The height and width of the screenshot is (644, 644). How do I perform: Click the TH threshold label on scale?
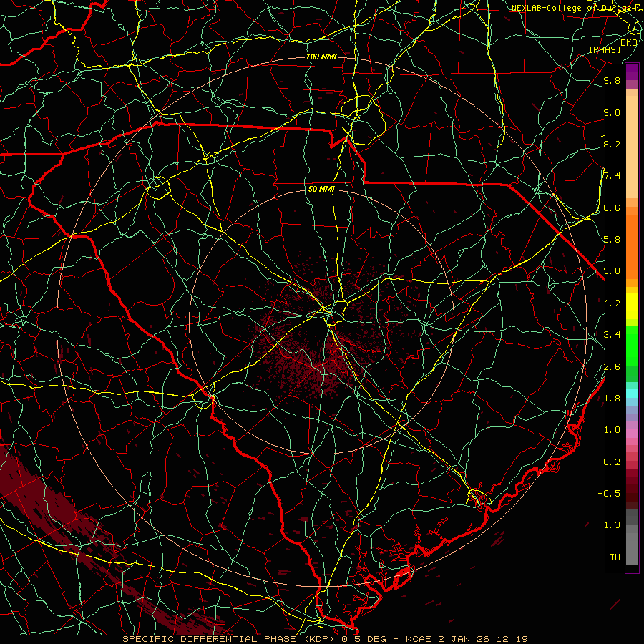(x=615, y=557)
